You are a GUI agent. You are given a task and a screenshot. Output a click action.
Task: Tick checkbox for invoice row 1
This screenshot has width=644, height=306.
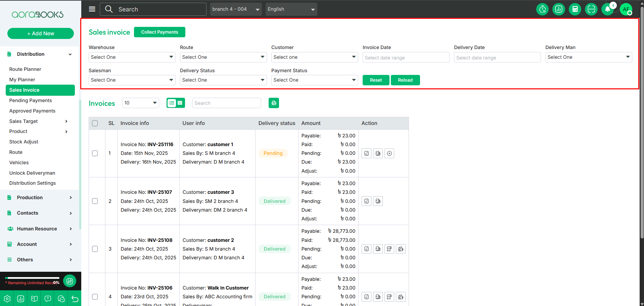(95, 154)
